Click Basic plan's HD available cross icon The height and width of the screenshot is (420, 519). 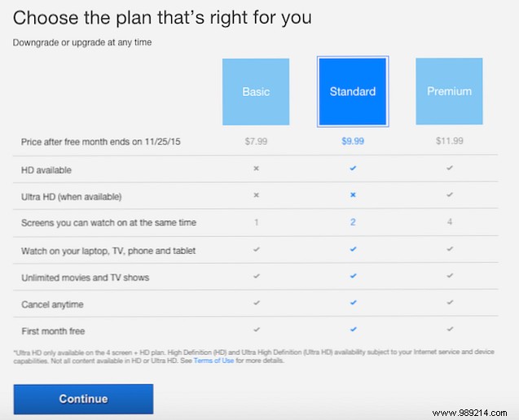256,168
